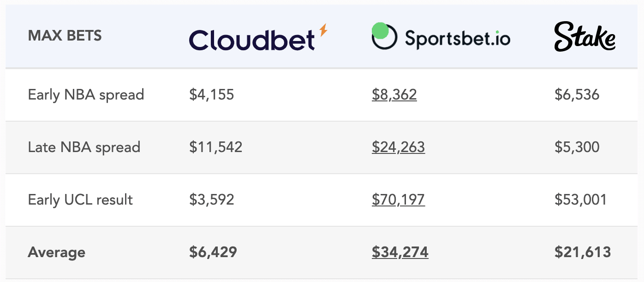Select the Early UCL result row label
Image resolution: width=644 pixels, height=282 pixels.
tap(81, 200)
